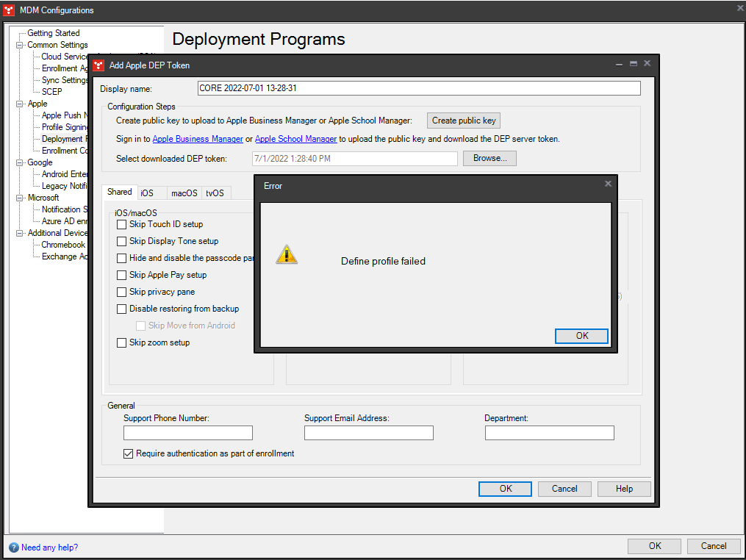746x560 pixels.
Task: Click the warning triangle in the Error dialog
Action: (x=287, y=254)
